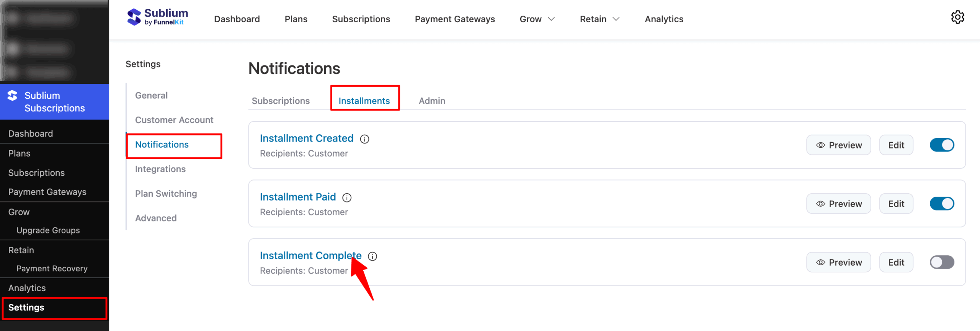
Task: Open settings via the gear icon
Action: pyautogui.click(x=958, y=17)
